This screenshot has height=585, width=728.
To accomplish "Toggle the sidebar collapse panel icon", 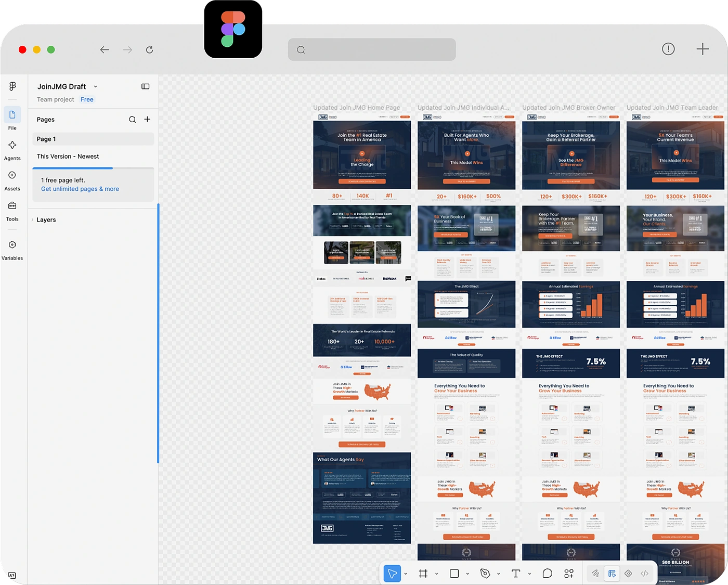I will point(146,86).
